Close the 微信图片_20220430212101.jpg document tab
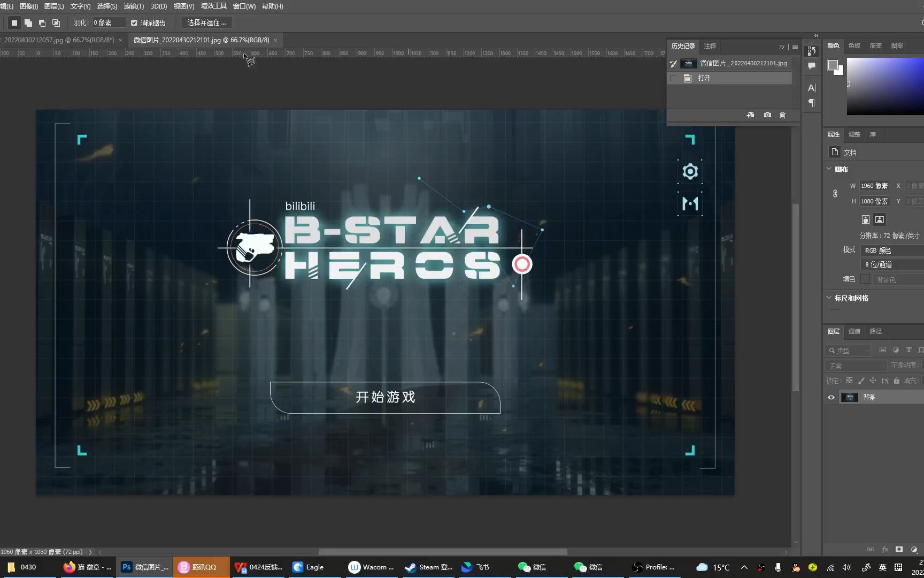Image resolution: width=924 pixels, height=578 pixels. click(275, 40)
